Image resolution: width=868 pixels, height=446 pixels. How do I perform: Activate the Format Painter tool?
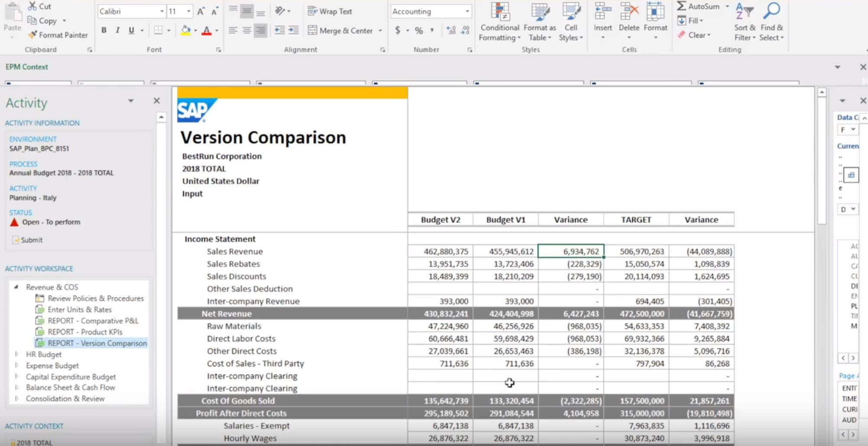pos(58,35)
